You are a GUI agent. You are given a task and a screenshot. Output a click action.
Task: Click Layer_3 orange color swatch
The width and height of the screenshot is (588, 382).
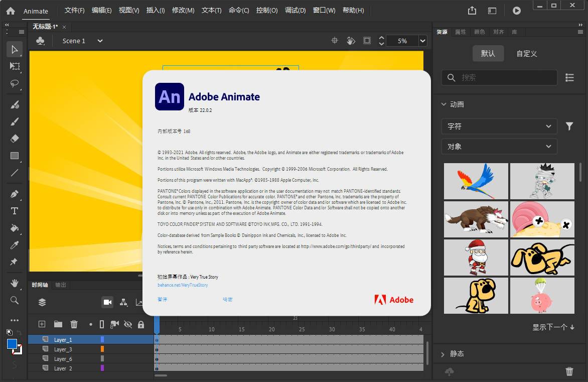[x=102, y=349]
